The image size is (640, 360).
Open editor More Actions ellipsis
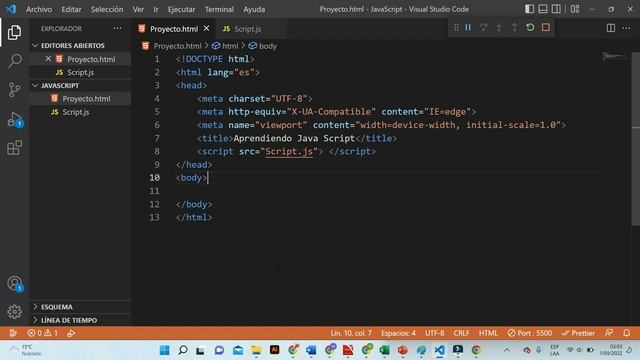pyautogui.click(x=626, y=28)
